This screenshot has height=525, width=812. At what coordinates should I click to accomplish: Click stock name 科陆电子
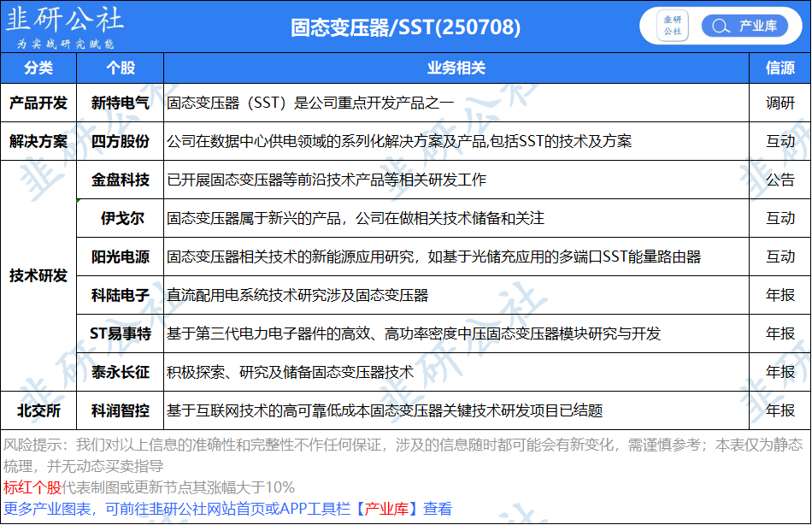click(x=121, y=295)
